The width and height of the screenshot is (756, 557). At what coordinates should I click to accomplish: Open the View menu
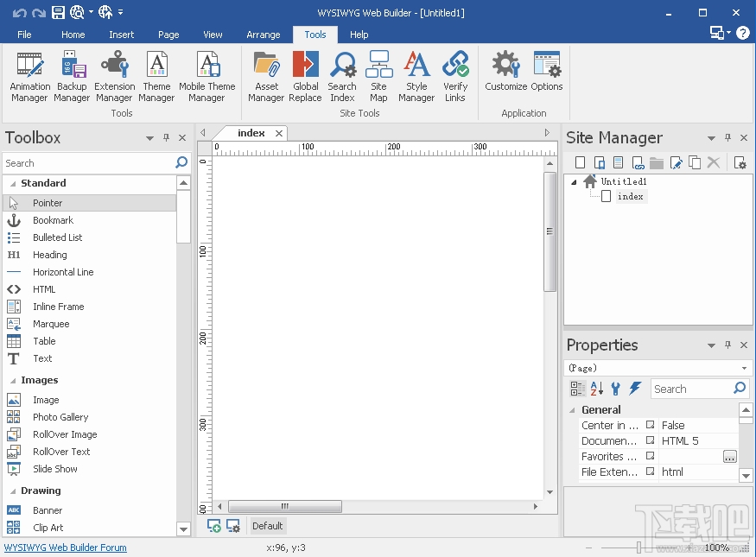pyautogui.click(x=213, y=35)
